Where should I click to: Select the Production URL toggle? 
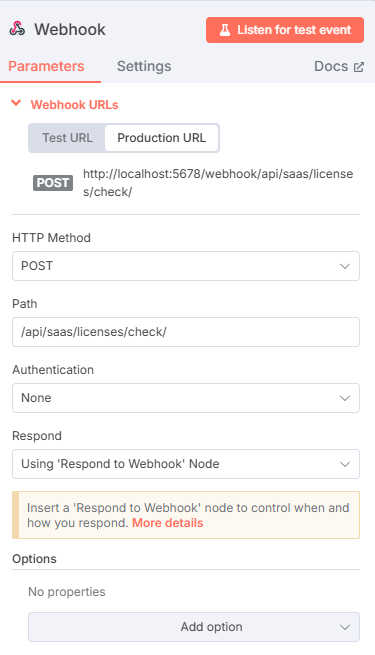[162, 138]
